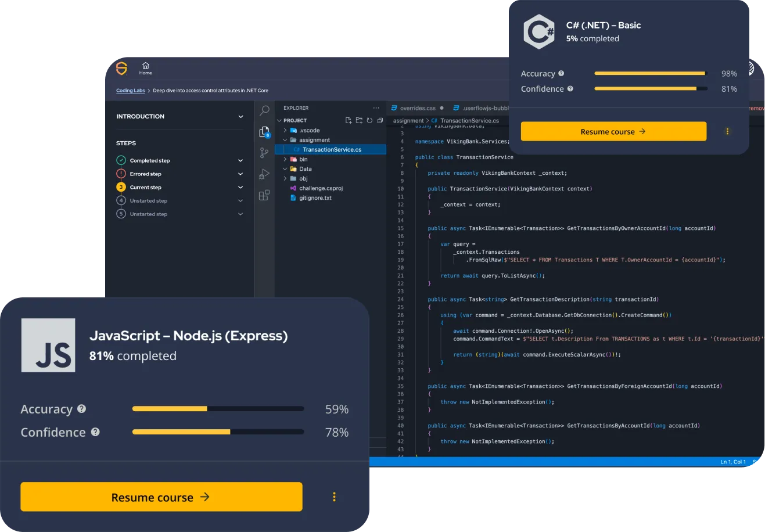The height and width of the screenshot is (532, 765).
Task: Create a new folder in the PROJECT explorer
Action: 360,120
